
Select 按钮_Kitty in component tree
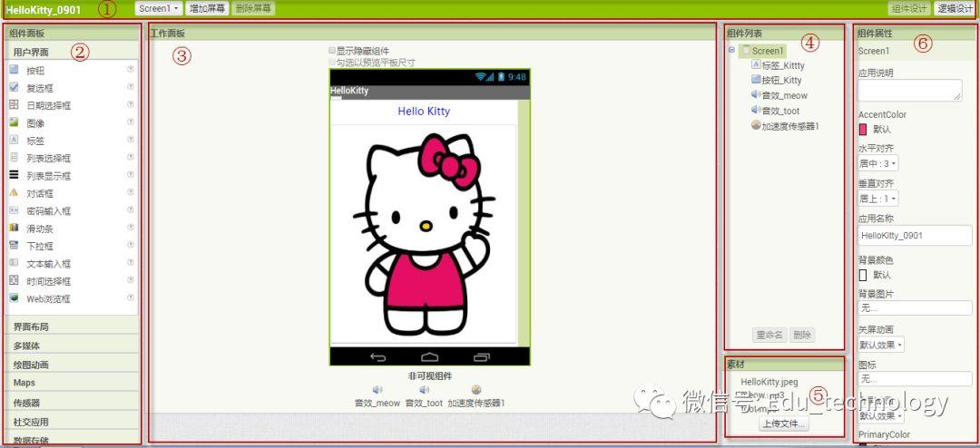(776, 80)
